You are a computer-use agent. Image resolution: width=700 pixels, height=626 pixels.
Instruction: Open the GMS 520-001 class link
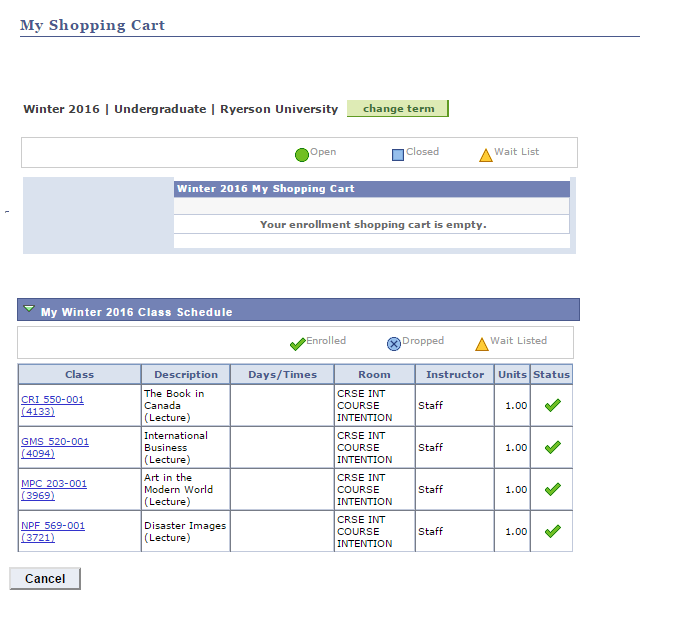pyautogui.click(x=54, y=442)
